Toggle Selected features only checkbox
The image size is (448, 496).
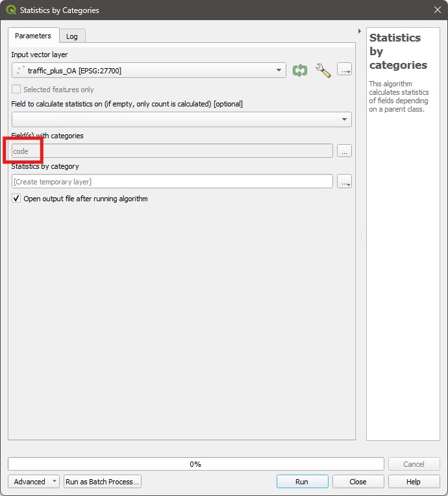tap(16, 89)
